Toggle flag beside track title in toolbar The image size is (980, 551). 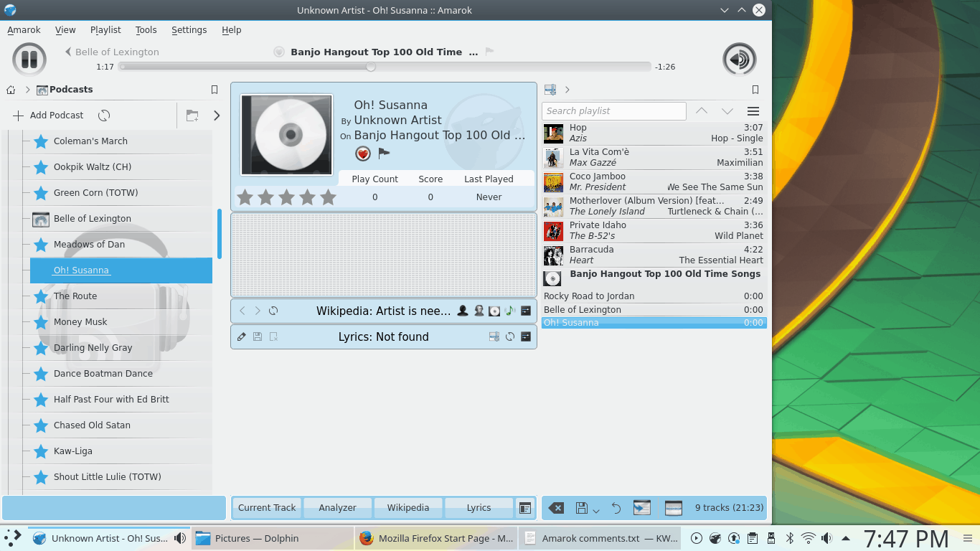(490, 52)
